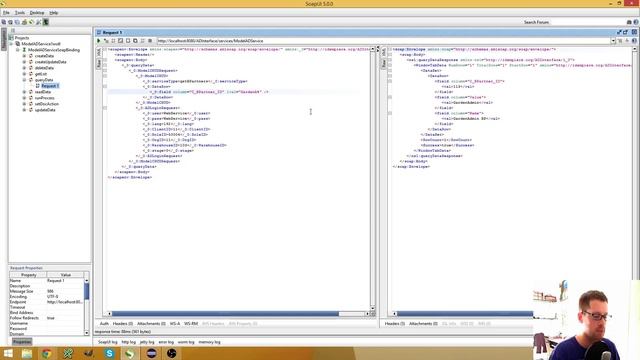This screenshot has width=640, height=360.
Task: Click the clone request toolbar icon
Action: tap(135, 41)
